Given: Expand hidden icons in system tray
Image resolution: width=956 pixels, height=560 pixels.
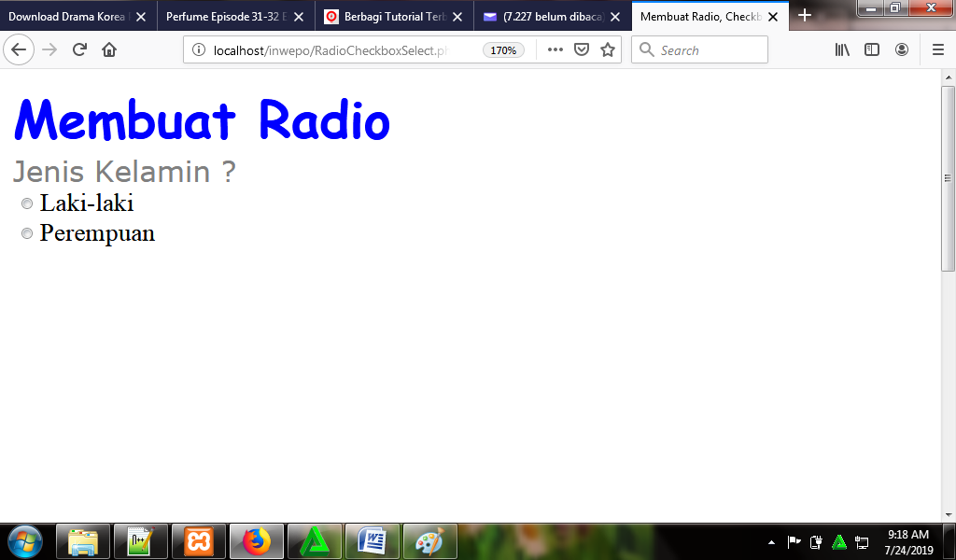Looking at the screenshot, I should pyautogui.click(x=772, y=541).
